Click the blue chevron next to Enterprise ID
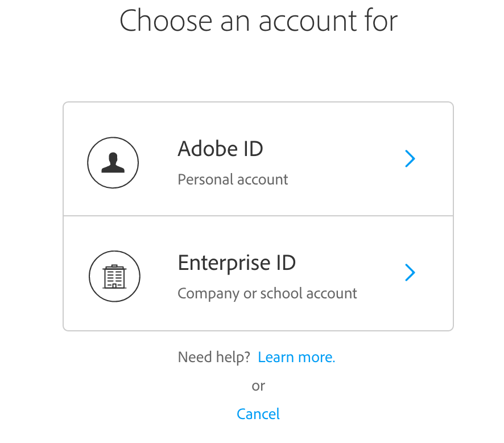 410,273
